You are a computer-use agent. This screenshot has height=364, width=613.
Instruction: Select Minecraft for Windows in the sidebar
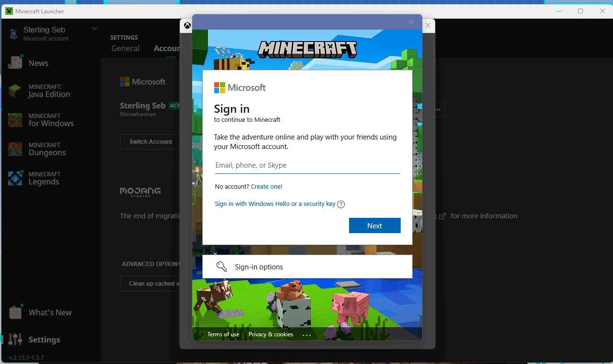51,120
